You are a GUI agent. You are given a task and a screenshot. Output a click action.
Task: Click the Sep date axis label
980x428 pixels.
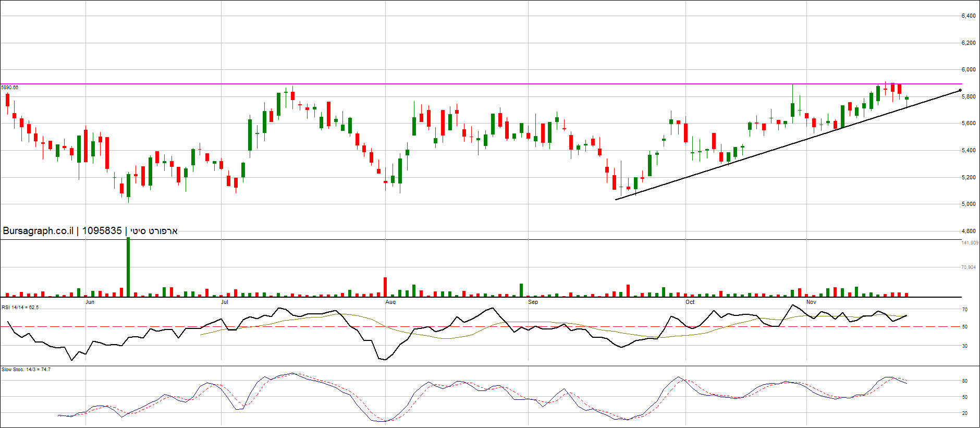[533, 302]
